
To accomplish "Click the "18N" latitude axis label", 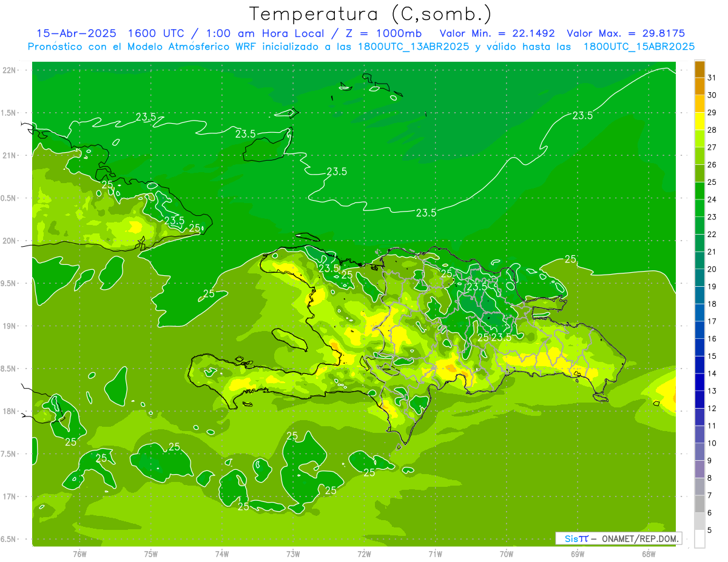I will coord(9,412).
